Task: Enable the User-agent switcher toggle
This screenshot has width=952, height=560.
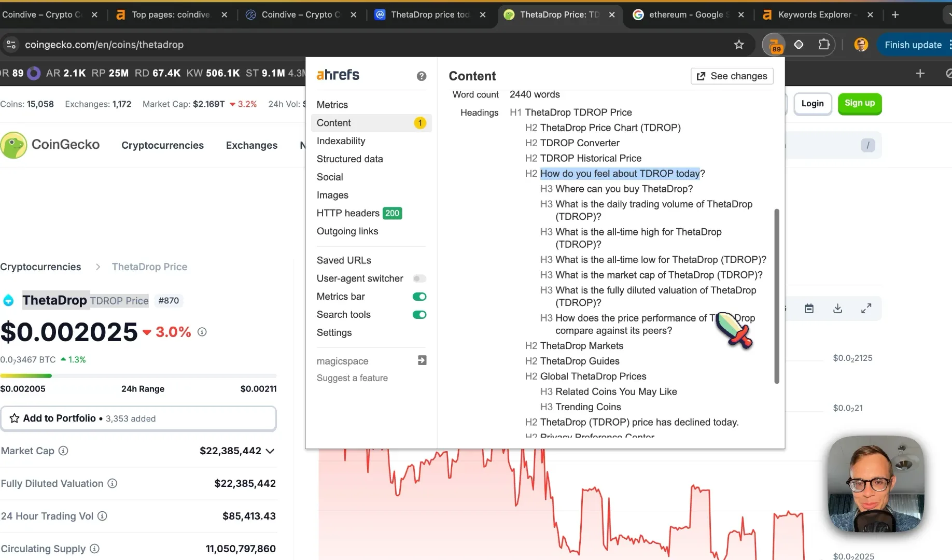Action: (x=419, y=278)
